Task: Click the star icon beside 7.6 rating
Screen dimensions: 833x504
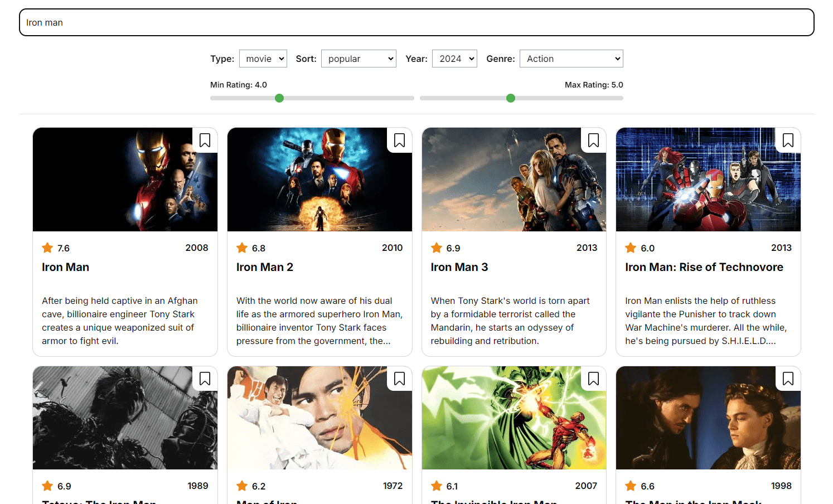Action: tap(47, 248)
